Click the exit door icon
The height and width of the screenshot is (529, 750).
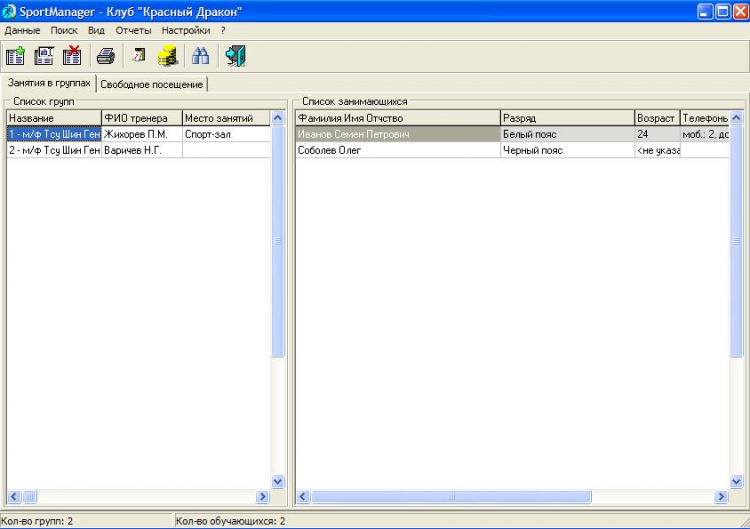(x=235, y=56)
